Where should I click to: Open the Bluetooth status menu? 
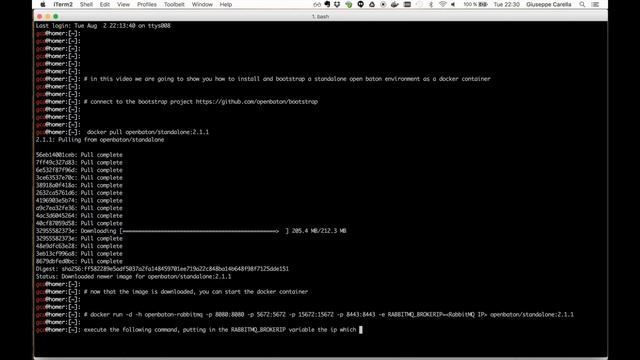click(431, 4)
